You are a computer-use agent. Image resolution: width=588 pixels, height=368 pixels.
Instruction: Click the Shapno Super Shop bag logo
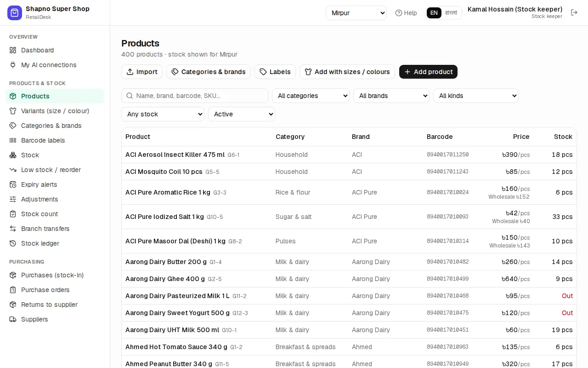[x=15, y=13]
